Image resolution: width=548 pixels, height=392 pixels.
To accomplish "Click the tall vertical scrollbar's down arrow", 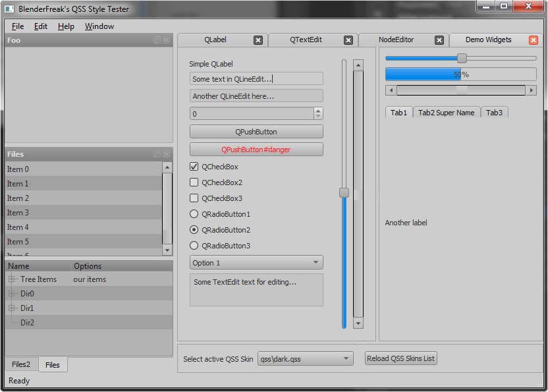I will [358, 323].
